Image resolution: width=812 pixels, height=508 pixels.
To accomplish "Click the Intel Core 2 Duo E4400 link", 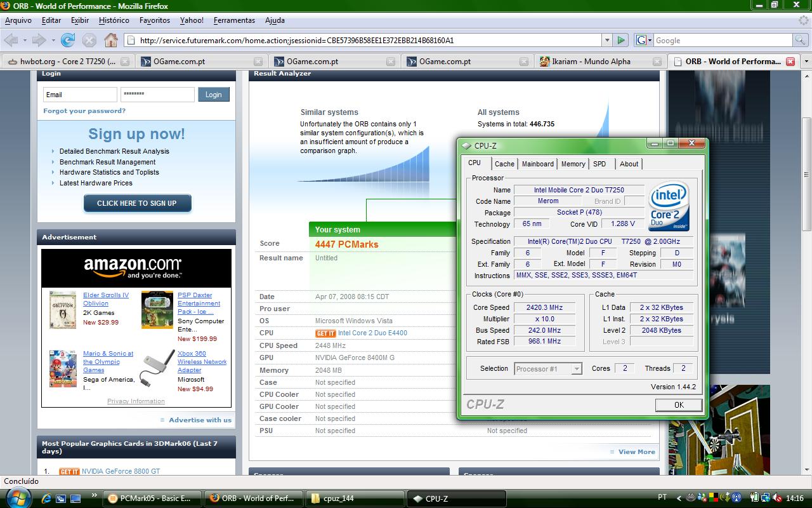I will [372, 333].
